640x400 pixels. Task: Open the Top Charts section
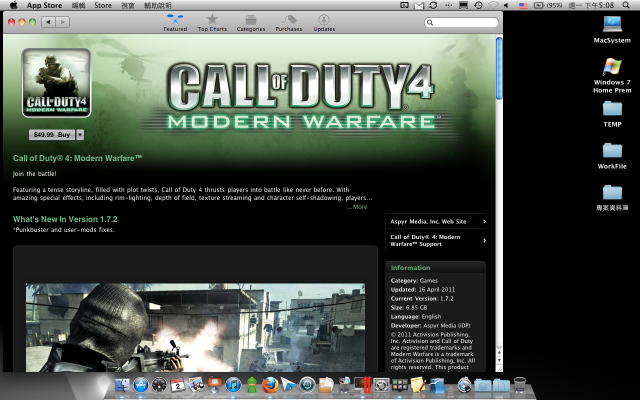[x=212, y=22]
